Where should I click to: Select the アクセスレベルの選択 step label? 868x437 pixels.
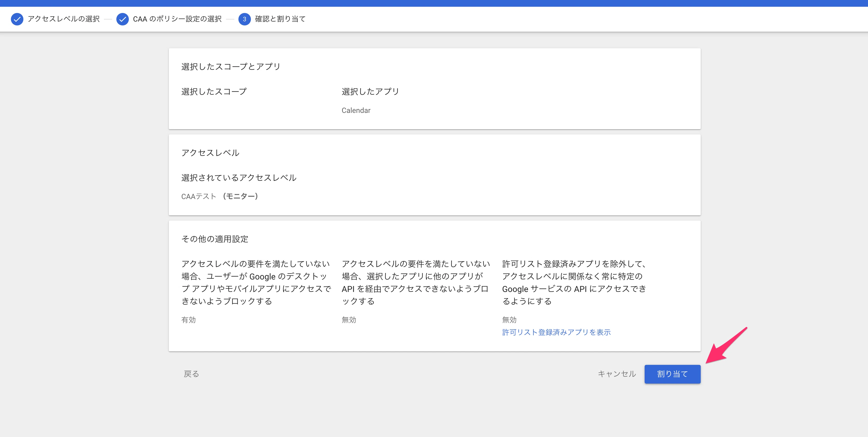click(64, 19)
